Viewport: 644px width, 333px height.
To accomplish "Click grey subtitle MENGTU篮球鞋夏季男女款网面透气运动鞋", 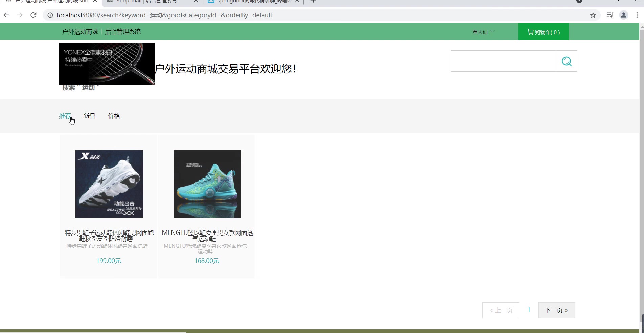I will click(205, 249).
